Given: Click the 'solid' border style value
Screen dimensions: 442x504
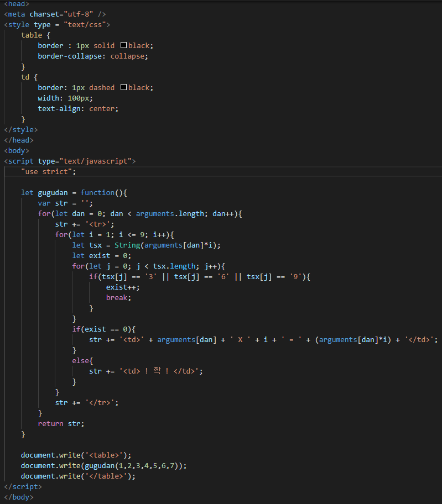Looking at the screenshot, I should 104,46.
